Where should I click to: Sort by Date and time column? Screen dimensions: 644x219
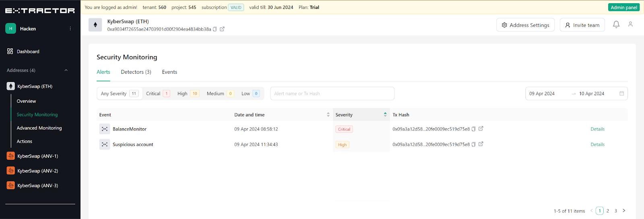click(282, 115)
